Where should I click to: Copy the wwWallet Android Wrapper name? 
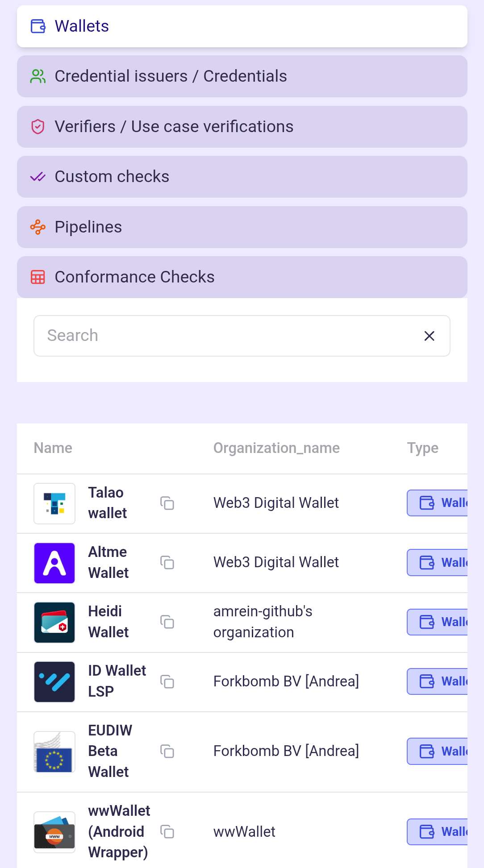coord(167,831)
